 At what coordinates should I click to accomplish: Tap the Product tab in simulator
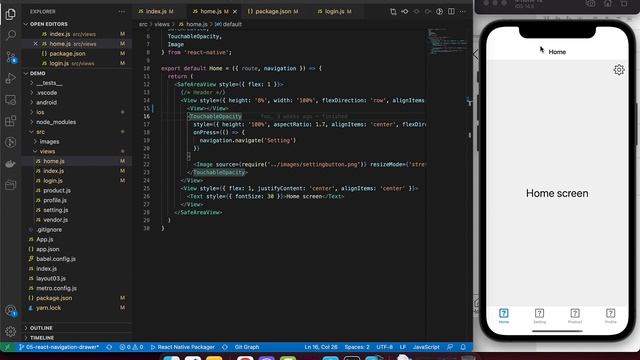pyautogui.click(x=575, y=316)
